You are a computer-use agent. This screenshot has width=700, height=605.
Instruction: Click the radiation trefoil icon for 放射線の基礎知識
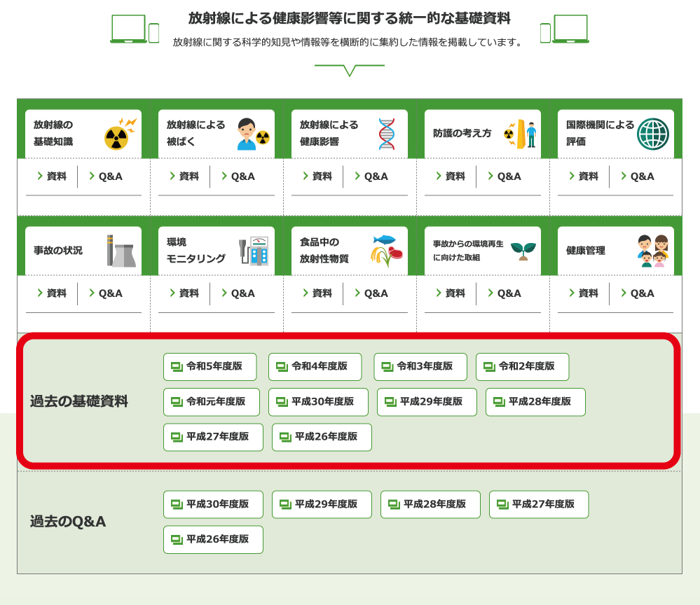point(118,136)
